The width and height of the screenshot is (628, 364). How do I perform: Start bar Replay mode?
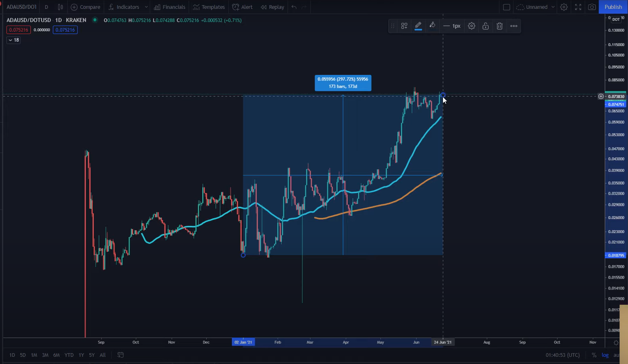272,7
